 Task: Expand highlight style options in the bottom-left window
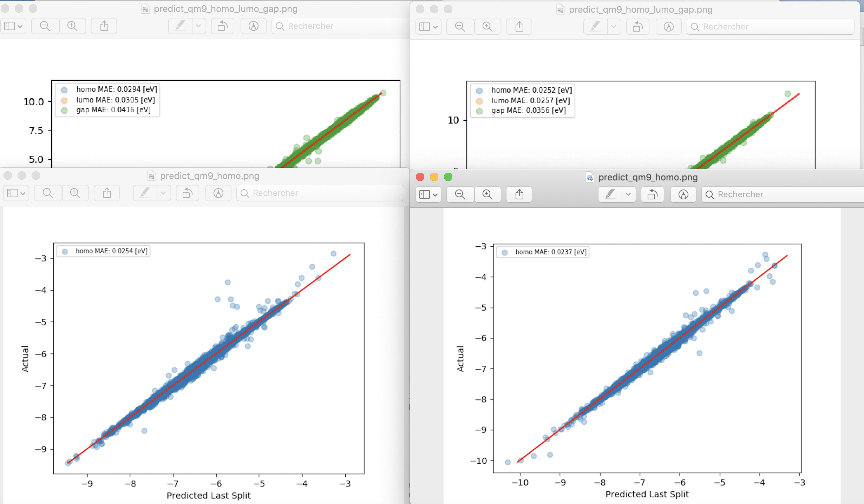(164, 193)
